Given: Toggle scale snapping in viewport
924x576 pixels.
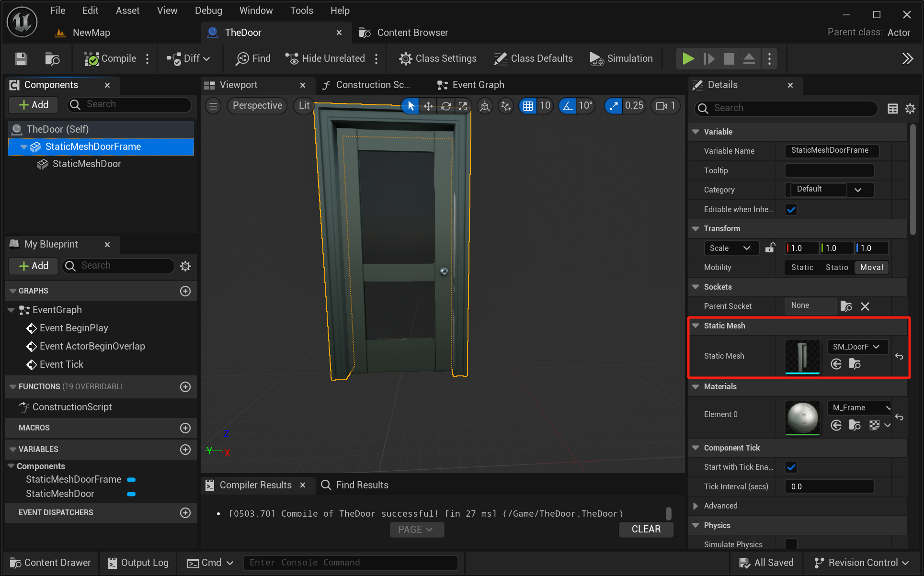Looking at the screenshot, I should (614, 106).
